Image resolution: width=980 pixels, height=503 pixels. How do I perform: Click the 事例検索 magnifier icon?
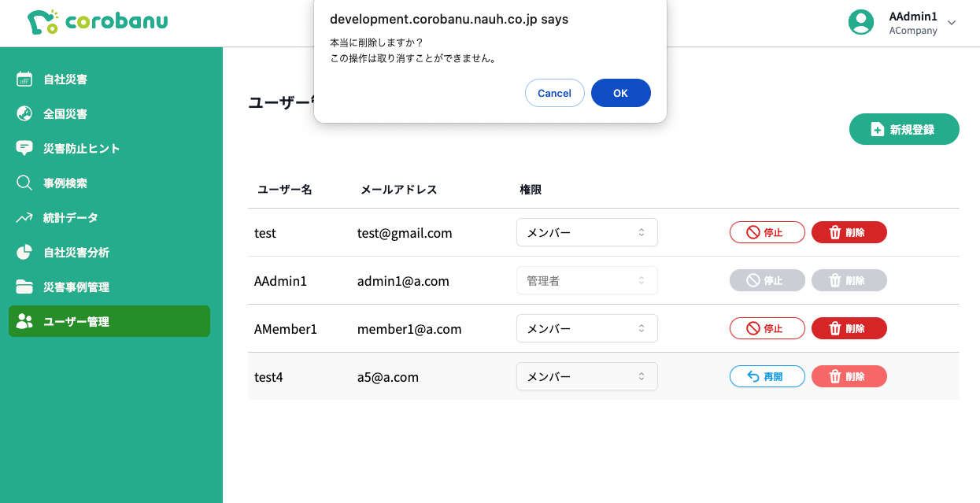pyautogui.click(x=24, y=183)
